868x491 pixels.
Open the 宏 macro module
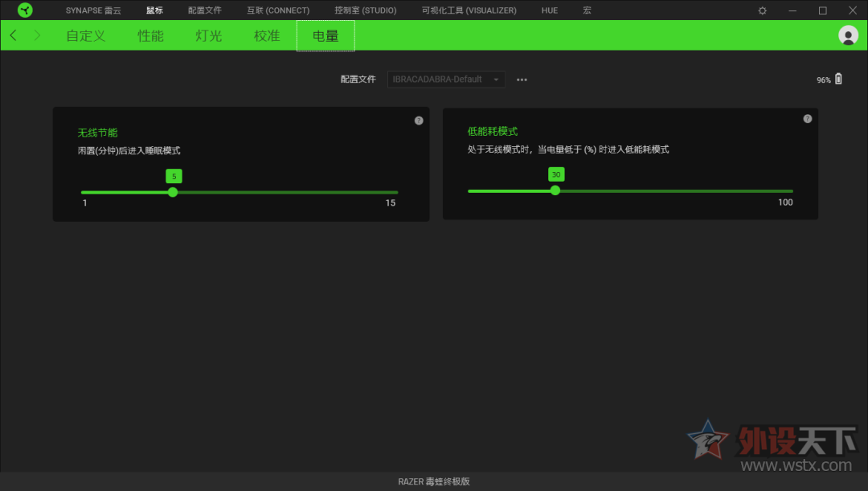coord(587,10)
